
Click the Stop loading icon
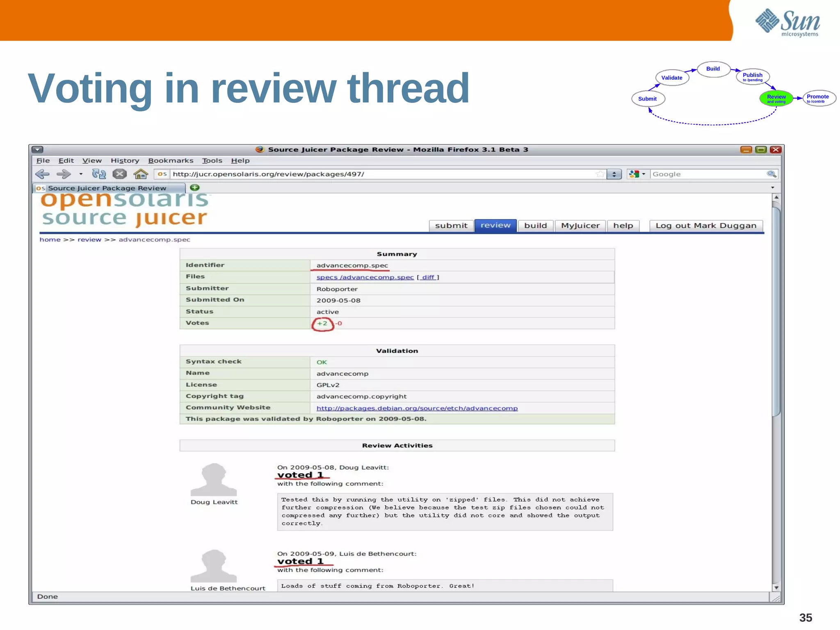coord(119,174)
